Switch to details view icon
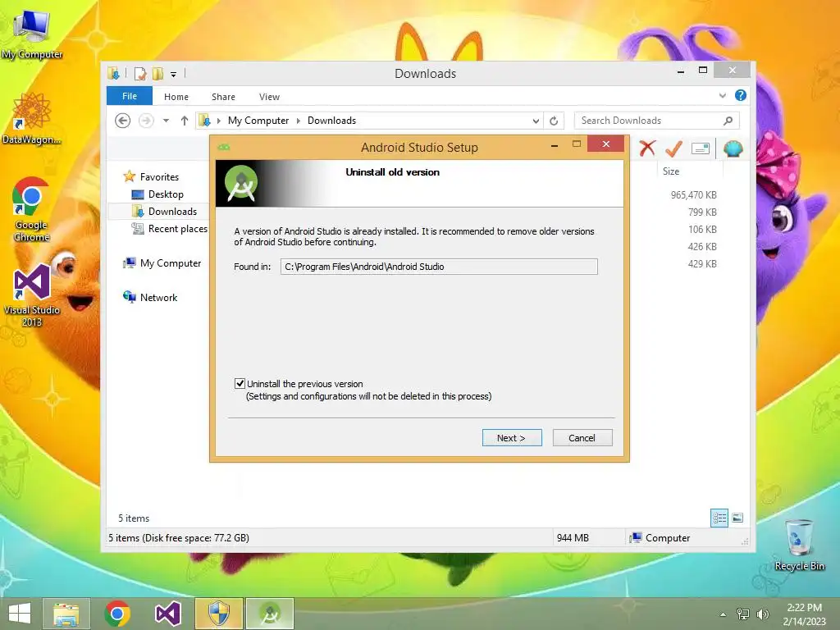Viewport: 840px width, 630px height. tap(719, 518)
